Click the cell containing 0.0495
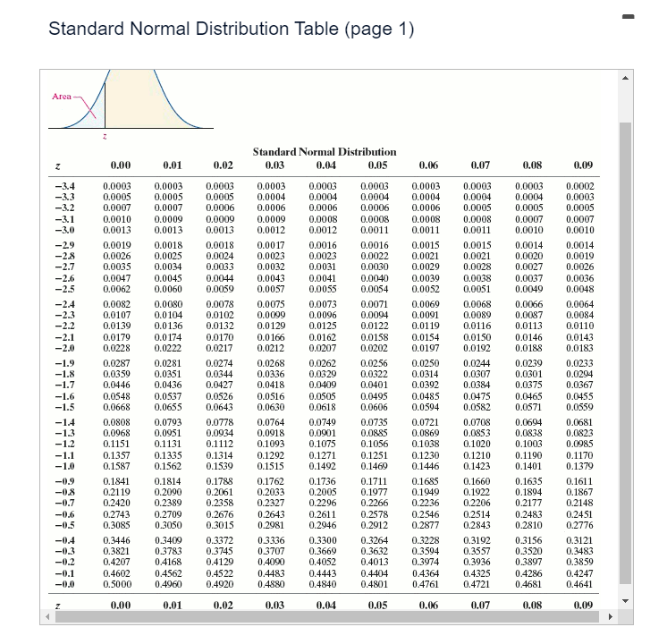Viewport: 650px width, 644px height. pyautogui.click(x=375, y=396)
